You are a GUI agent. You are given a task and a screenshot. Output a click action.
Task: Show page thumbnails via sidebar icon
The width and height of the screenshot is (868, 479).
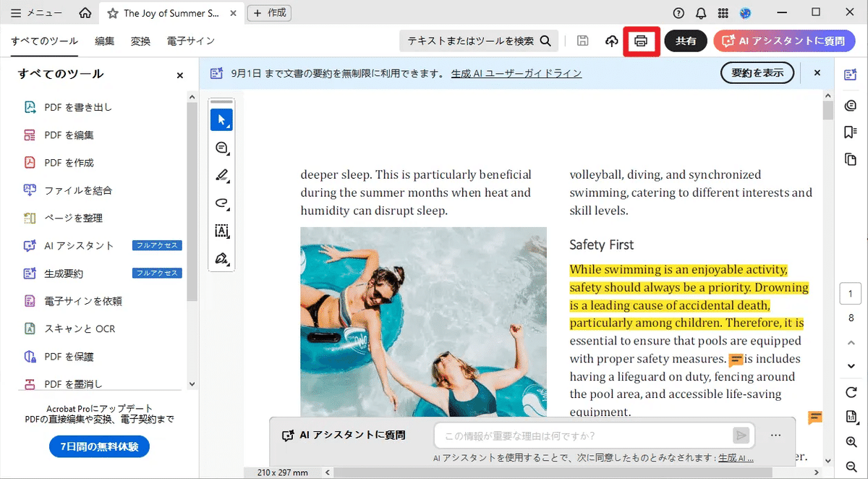pyautogui.click(x=851, y=159)
